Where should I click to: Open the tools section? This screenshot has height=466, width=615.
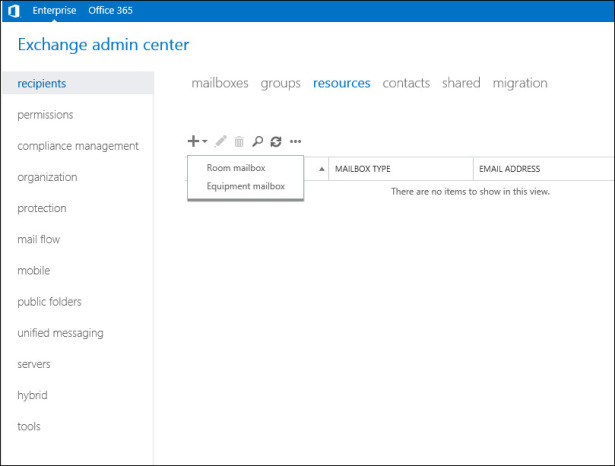point(29,426)
